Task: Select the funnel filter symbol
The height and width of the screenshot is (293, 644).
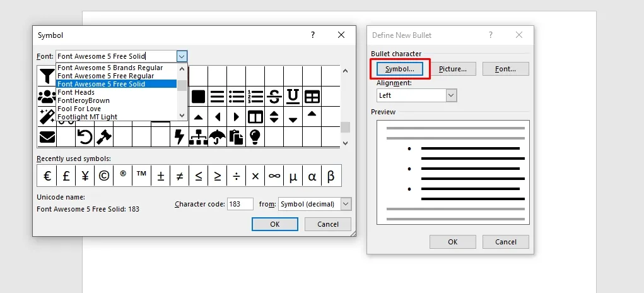Action: 47,76
